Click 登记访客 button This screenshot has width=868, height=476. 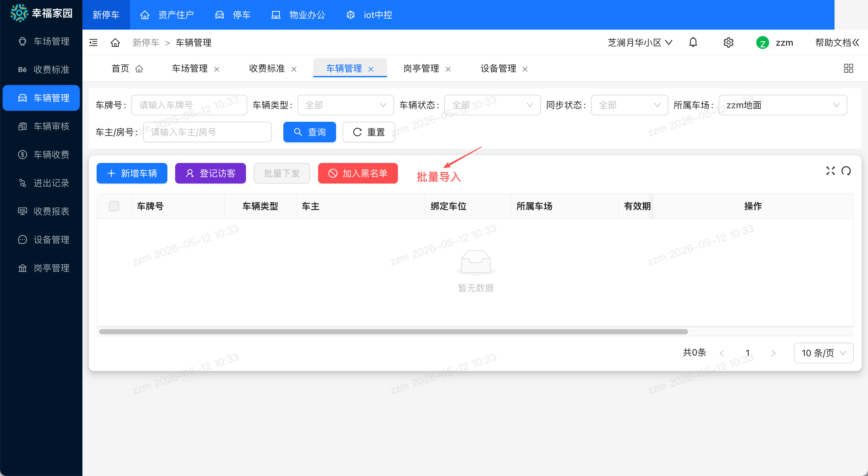coord(210,173)
